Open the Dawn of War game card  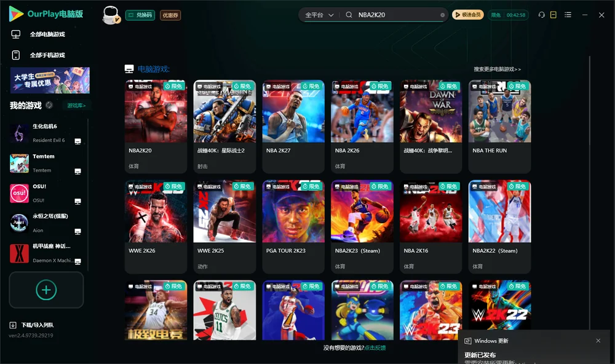click(430, 126)
